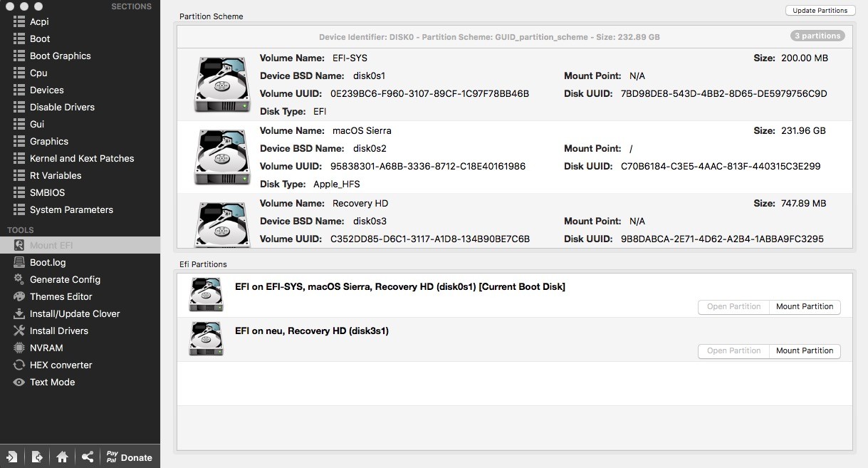Open the NVRAM tool
The width and height of the screenshot is (868, 468).
click(x=80, y=348)
